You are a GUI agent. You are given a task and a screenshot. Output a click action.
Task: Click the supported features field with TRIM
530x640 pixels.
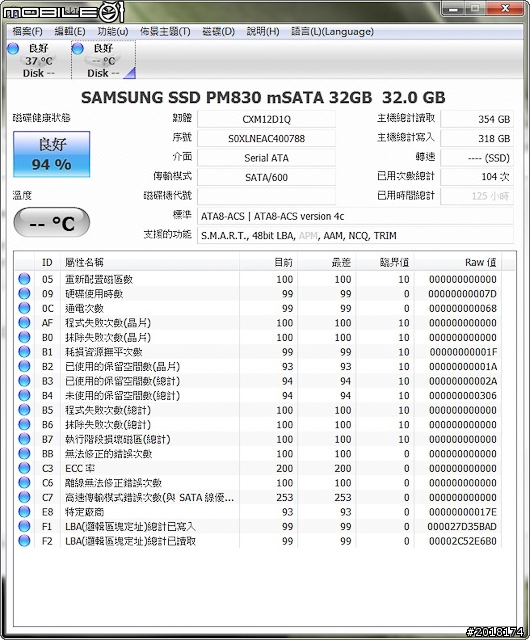coord(355,236)
